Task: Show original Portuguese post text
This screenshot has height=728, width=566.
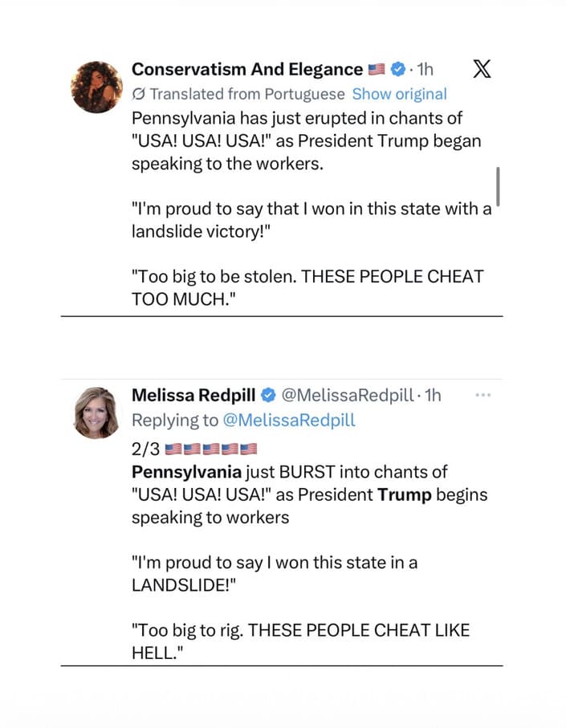Action: click(x=399, y=94)
